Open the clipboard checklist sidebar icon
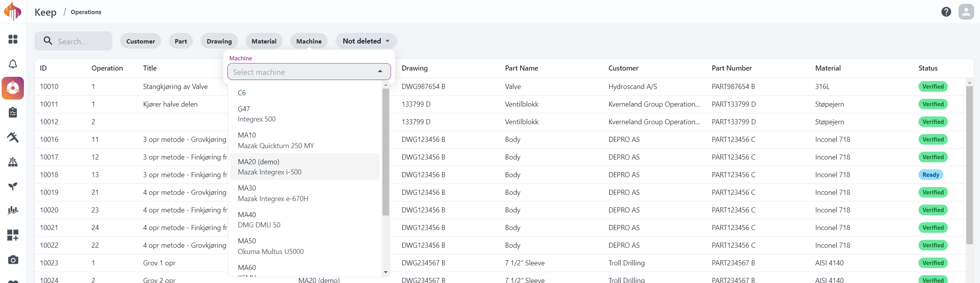Viewport: 980px width, 283px height. pyautogui.click(x=13, y=112)
